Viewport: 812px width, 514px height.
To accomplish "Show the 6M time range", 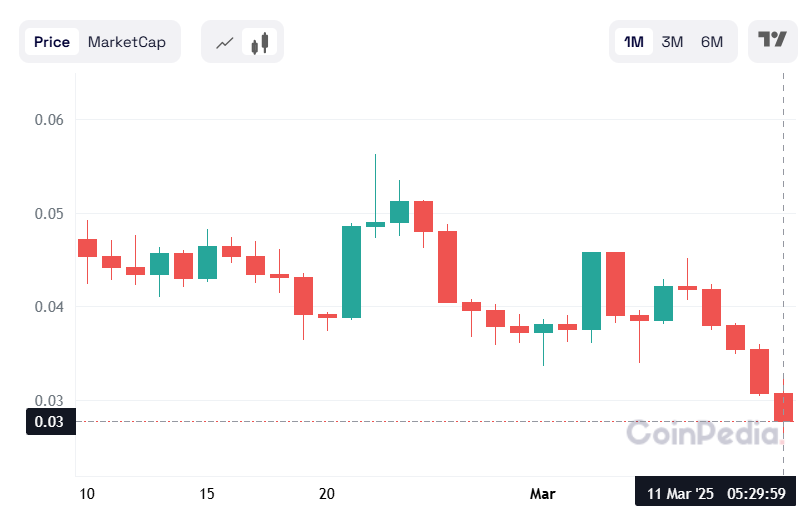I will (x=711, y=42).
